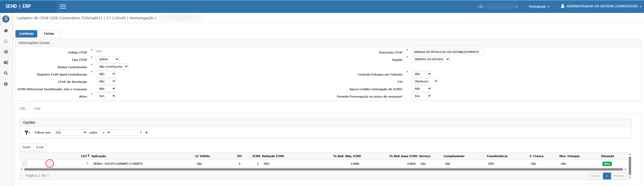Click the printer sidebar icon
644x186 pixels.
(6, 84)
